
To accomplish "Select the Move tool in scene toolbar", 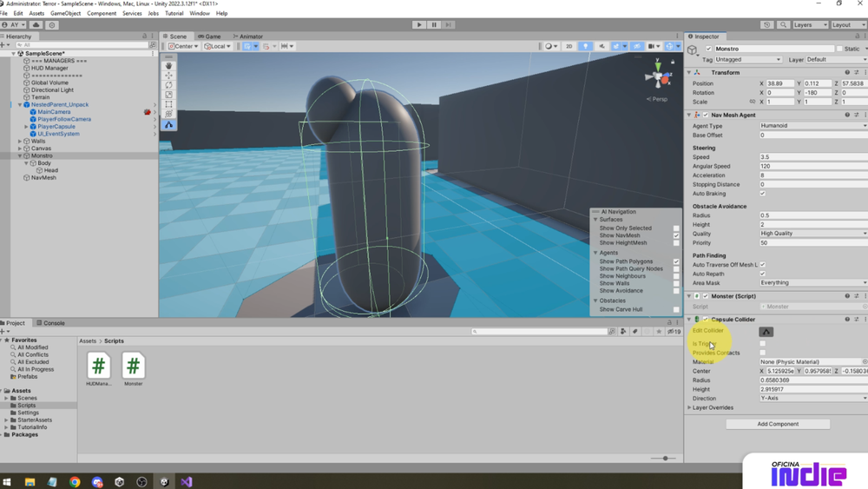I will (x=169, y=76).
